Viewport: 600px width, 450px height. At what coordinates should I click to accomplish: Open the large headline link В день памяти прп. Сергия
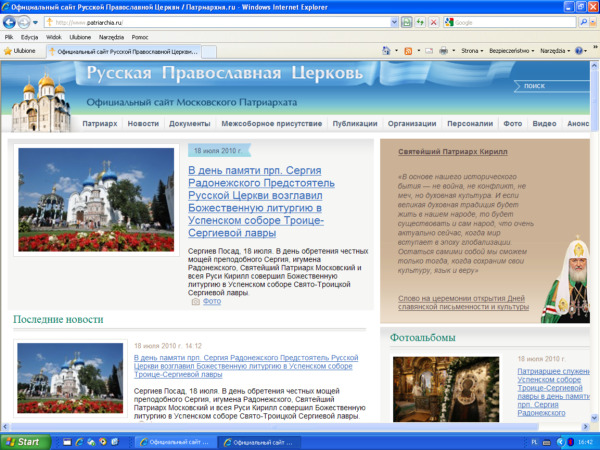[261, 202]
